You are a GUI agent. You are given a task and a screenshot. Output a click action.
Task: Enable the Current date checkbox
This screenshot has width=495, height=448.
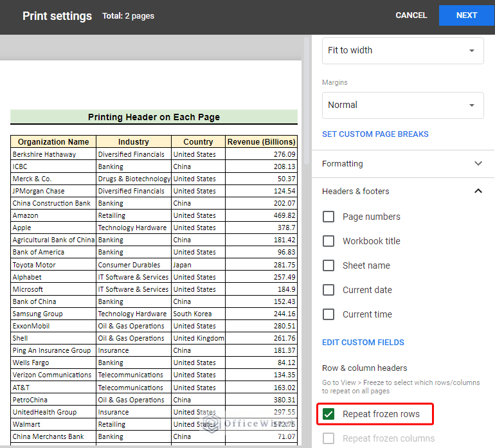328,290
